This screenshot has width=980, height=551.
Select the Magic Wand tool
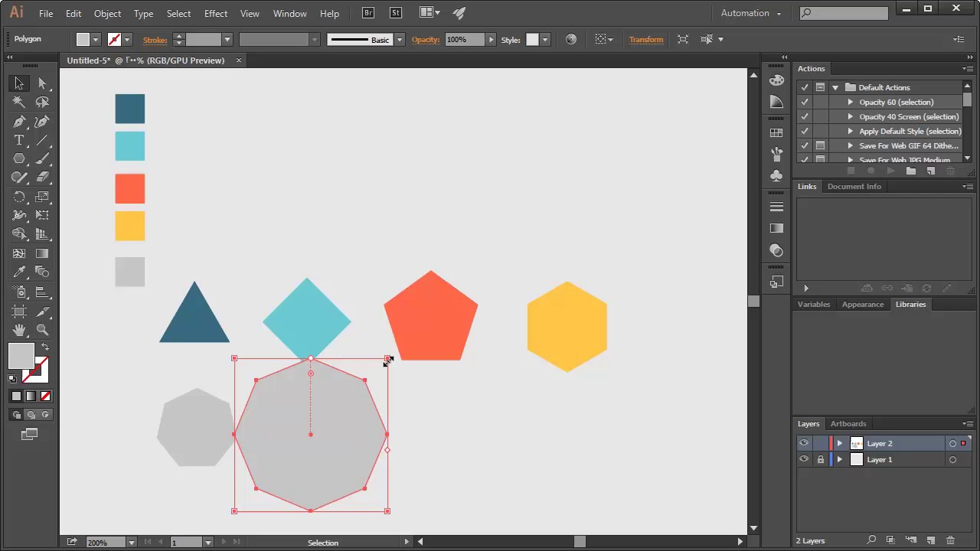point(19,102)
